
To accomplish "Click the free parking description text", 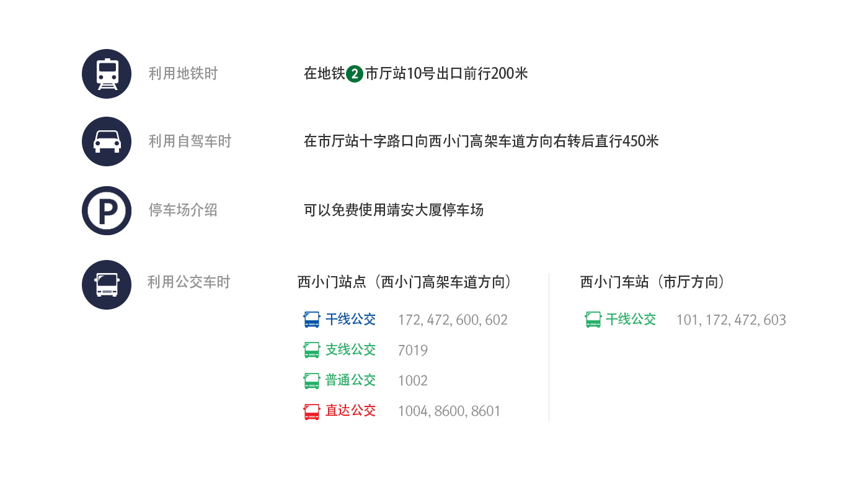I will click(394, 210).
